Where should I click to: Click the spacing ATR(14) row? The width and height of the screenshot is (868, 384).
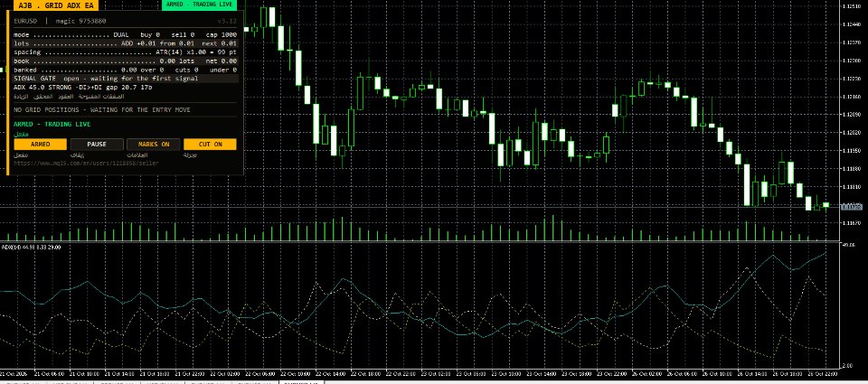point(125,52)
